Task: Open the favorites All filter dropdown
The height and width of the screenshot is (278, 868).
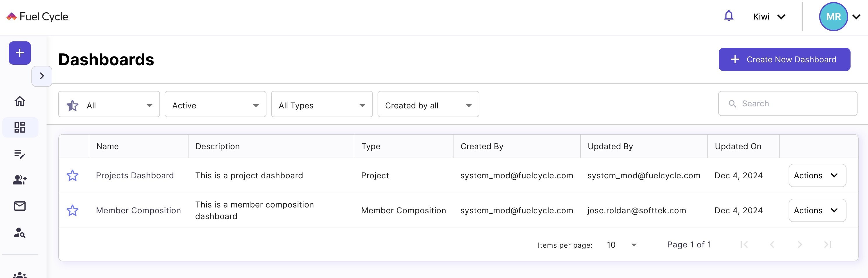Action: (x=109, y=104)
